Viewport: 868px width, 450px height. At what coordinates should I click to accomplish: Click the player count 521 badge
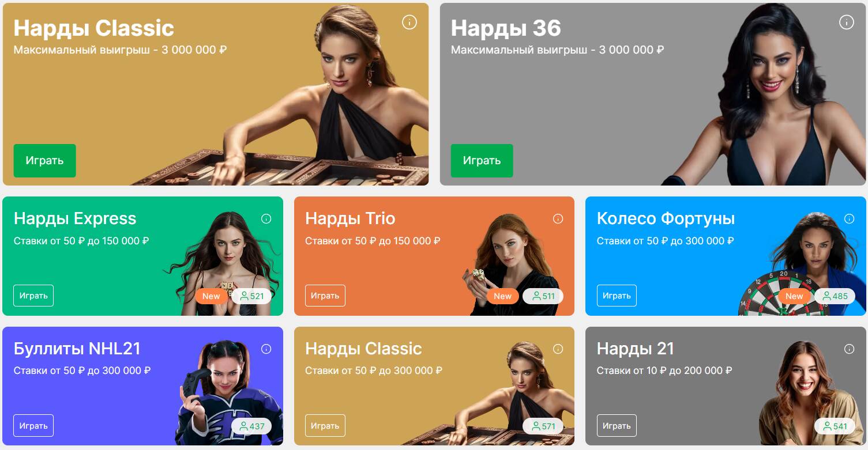(x=251, y=296)
